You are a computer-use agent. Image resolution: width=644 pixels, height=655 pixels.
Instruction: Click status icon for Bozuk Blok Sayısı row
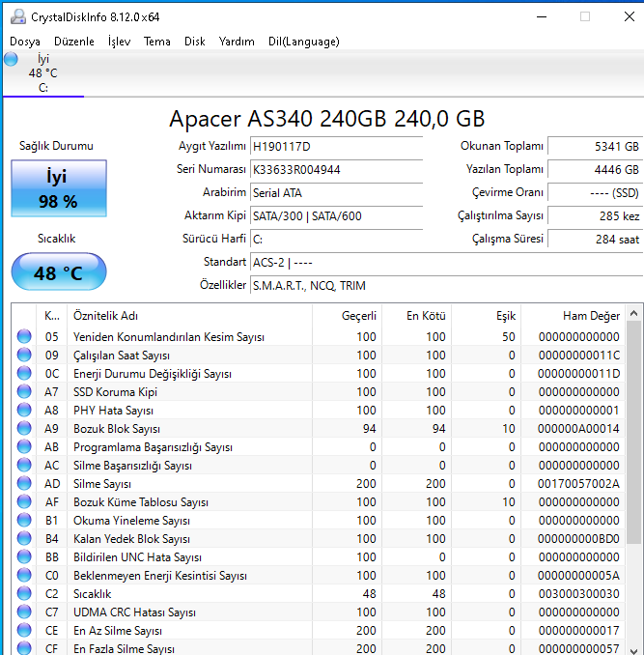coord(24,429)
